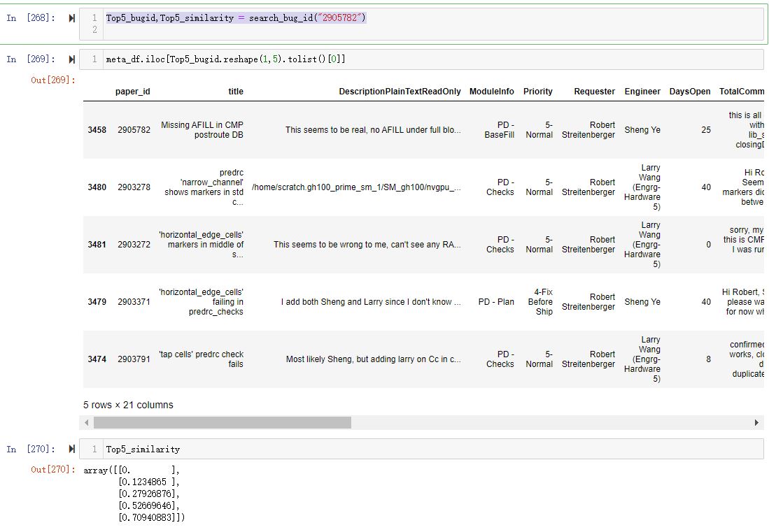Focus the meta_df.iloc code cell
769x532 pixels.
tap(421, 59)
